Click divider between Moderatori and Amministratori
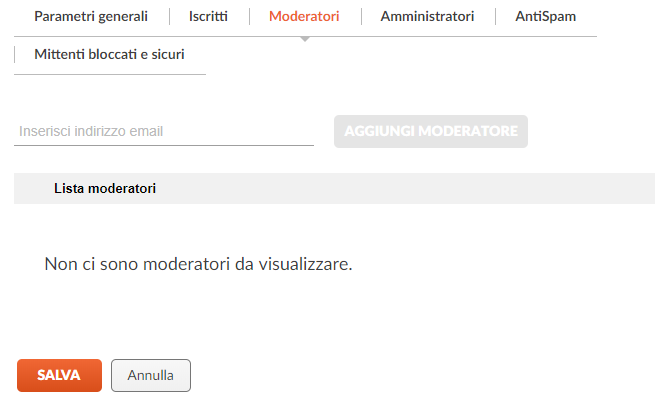The height and width of the screenshot is (408, 655). [361, 17]
